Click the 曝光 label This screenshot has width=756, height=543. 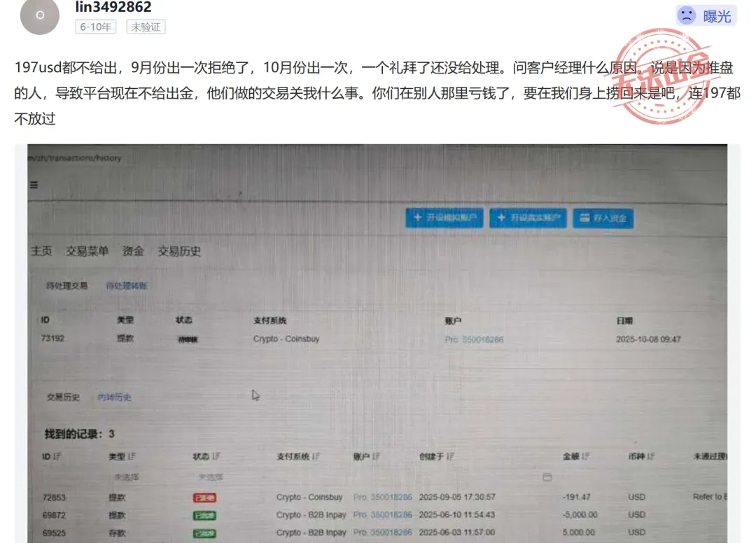coord(717,16)
